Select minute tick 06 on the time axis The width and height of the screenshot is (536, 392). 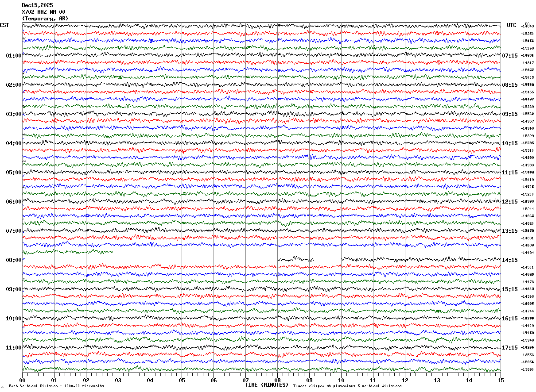(x=214, y=380)
